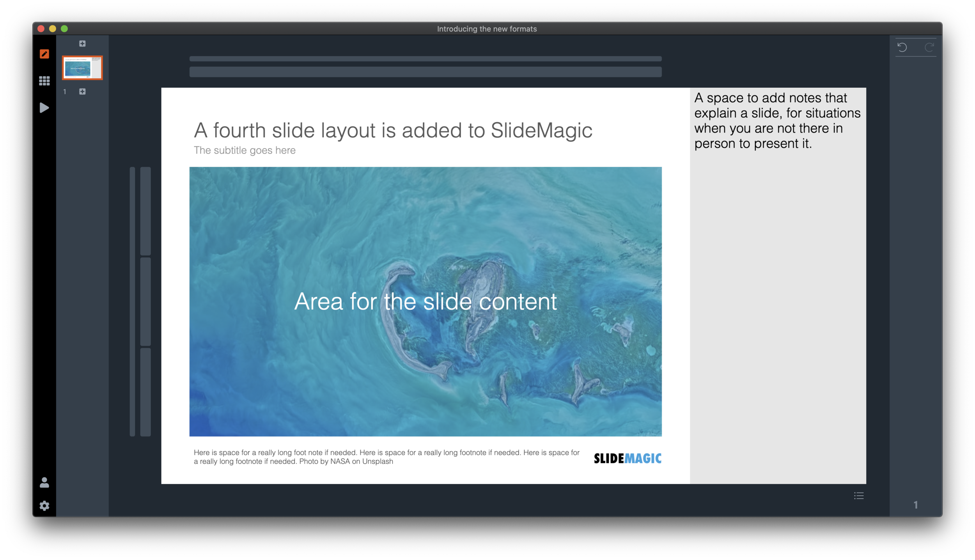Click the subtitle goes here text
The height and width of the screenshot is (560, 975).
[x=245, y=151]
